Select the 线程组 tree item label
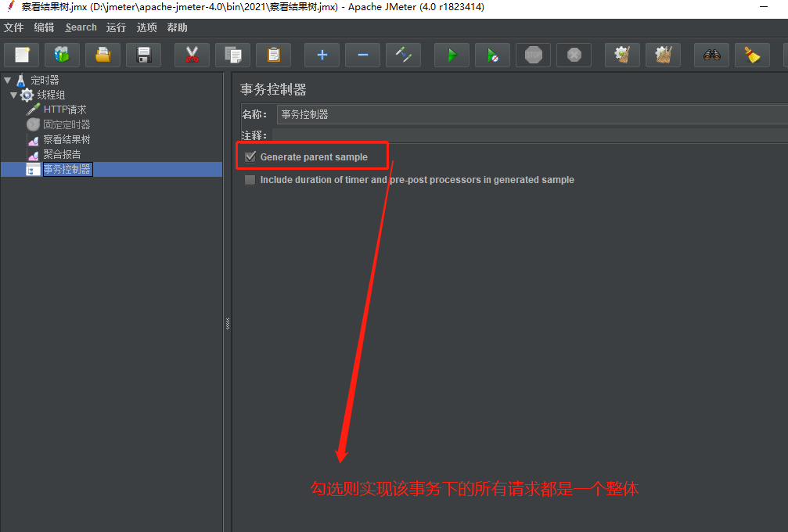788x532 pixels. tap(51, 95)
